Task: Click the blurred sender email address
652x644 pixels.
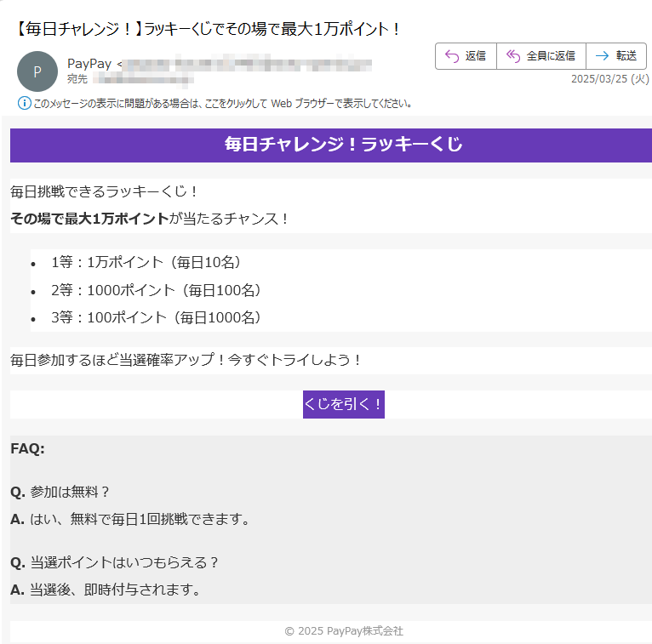Action: [x=248, y=65]
